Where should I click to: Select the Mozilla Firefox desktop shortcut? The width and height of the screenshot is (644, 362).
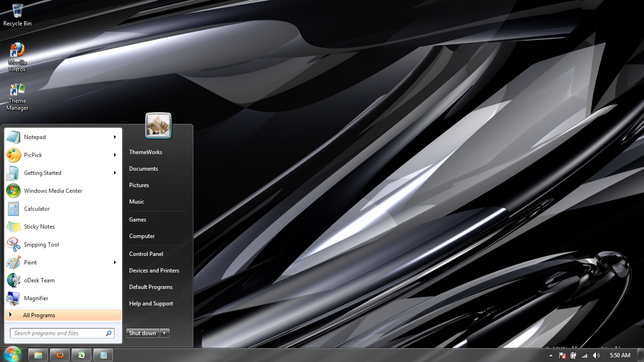17,57
